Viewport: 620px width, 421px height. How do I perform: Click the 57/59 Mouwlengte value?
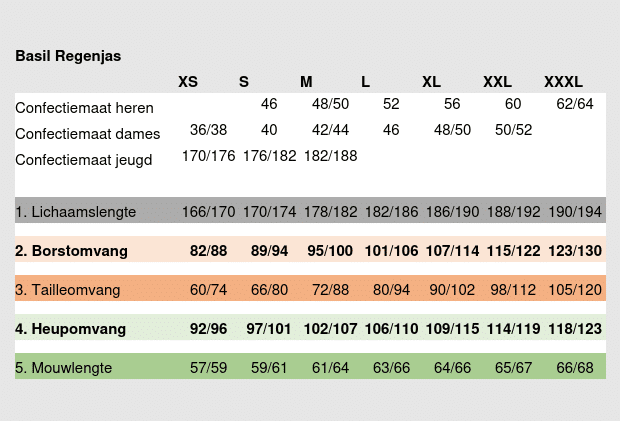tap(208, 368)
